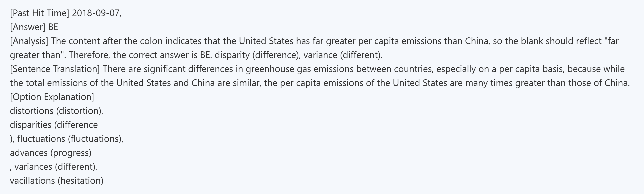
Task: Click the word (progress) after advances
Action: (x=71, y=153)
